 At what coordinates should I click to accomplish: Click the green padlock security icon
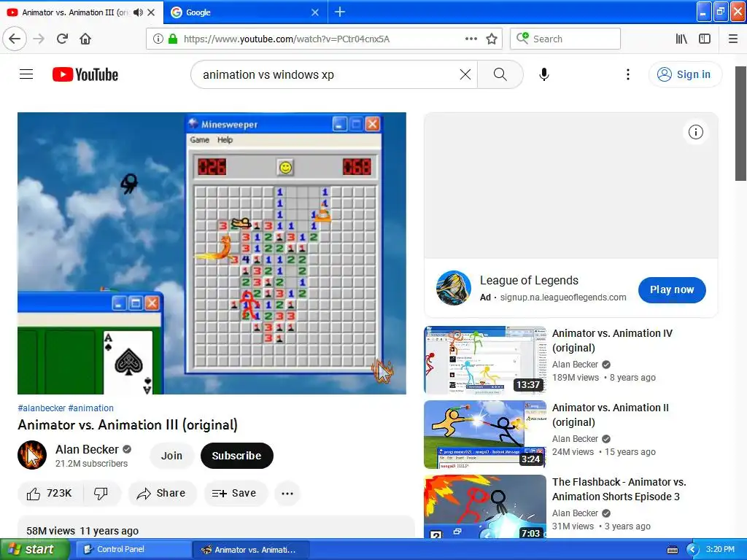click(x=173, y=39)
